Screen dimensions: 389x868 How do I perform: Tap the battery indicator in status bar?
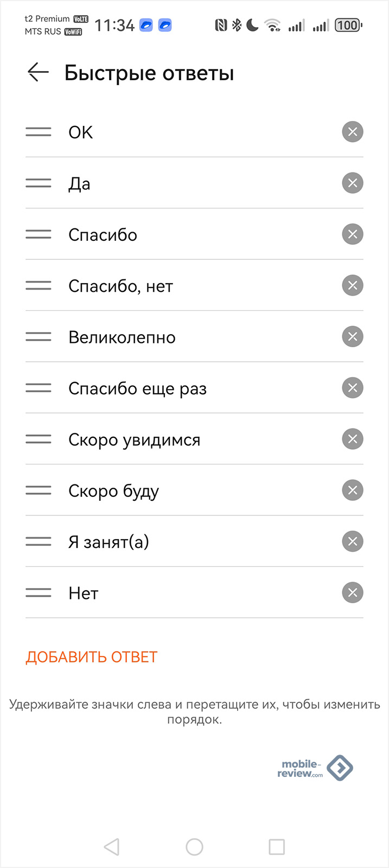(x=348, y=25)
